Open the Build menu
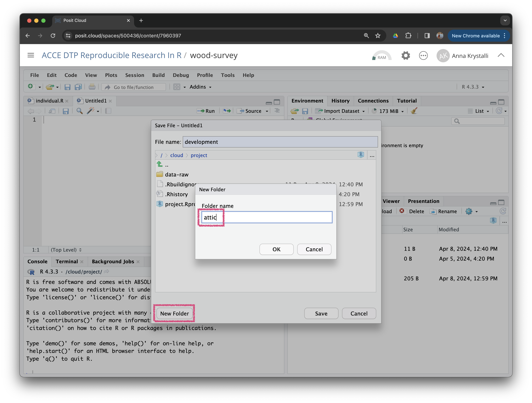 click(158, 75)
